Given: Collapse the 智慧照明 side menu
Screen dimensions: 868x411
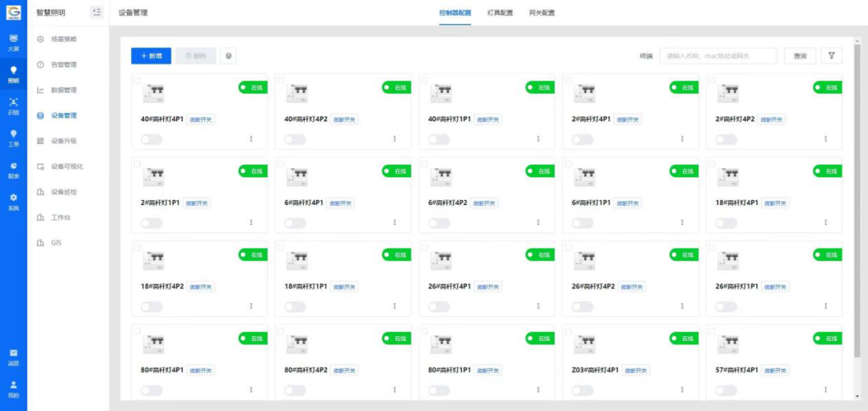Looking at the screenshot, I should pos(96,12).
